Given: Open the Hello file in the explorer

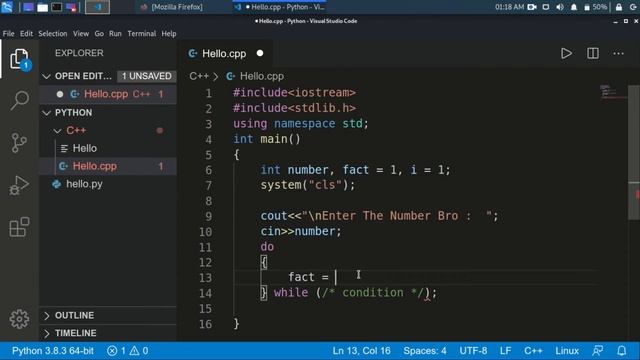Looking at the screenshot, I should (x=108, y=148).
